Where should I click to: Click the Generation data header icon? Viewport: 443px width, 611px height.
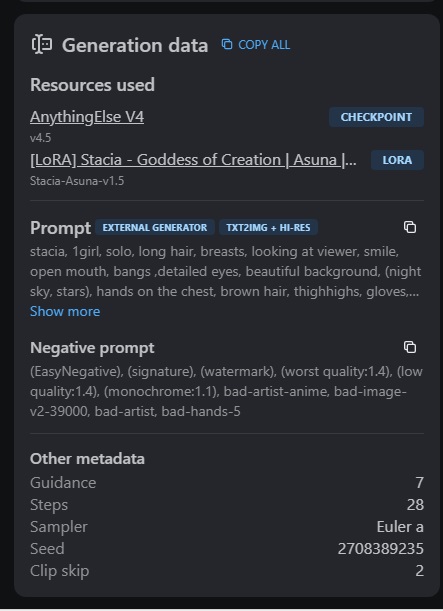coord(42,44)
